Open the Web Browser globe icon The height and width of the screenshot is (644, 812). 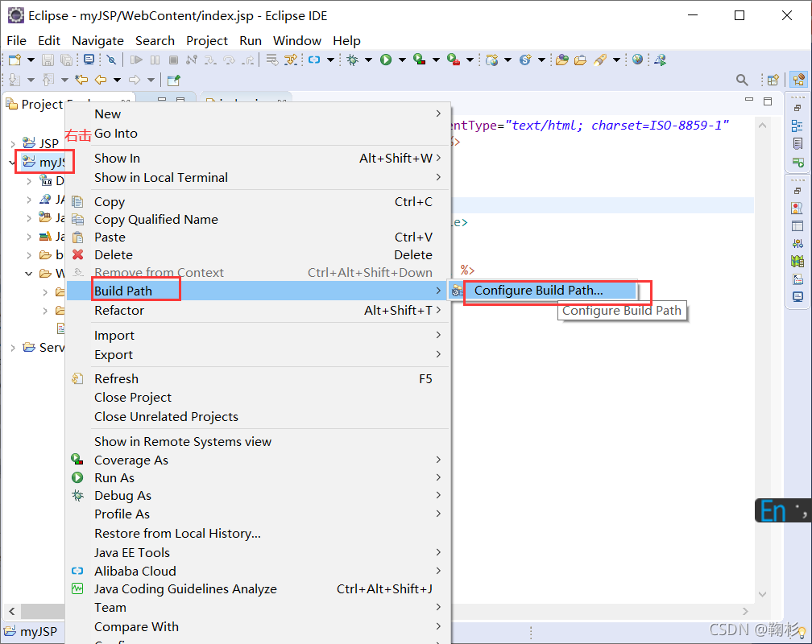[x=637, y=60]
